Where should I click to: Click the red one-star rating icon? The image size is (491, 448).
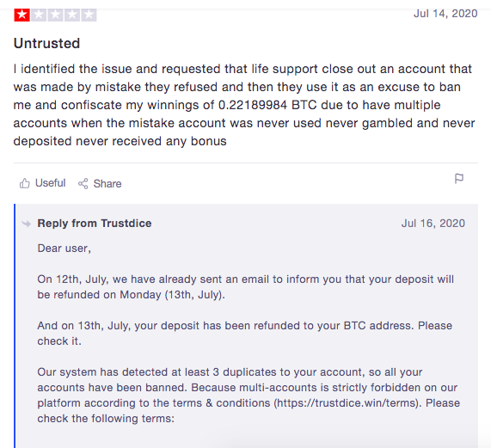point(21,15)
